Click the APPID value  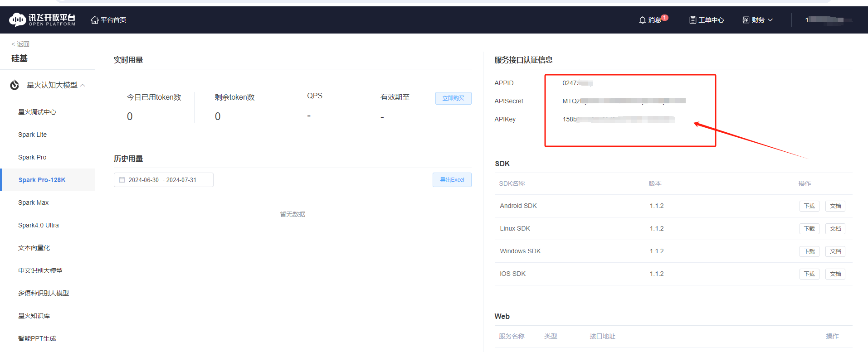(x=578, y=83)
